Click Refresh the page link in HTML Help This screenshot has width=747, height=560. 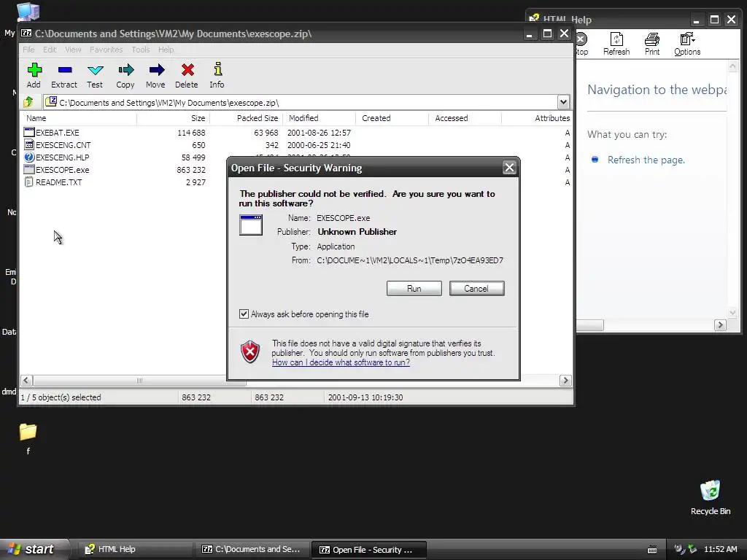[646, 160]
